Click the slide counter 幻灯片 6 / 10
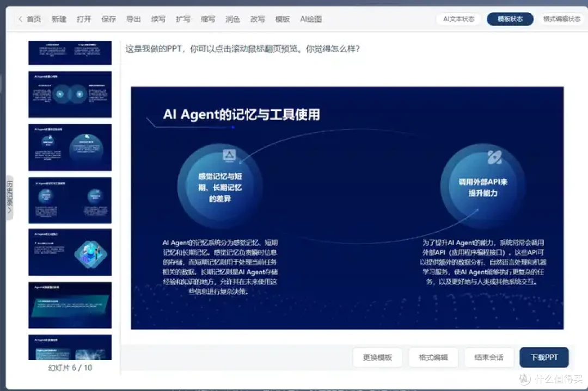This screenshot has height=391, width=588. coord(70,368)
